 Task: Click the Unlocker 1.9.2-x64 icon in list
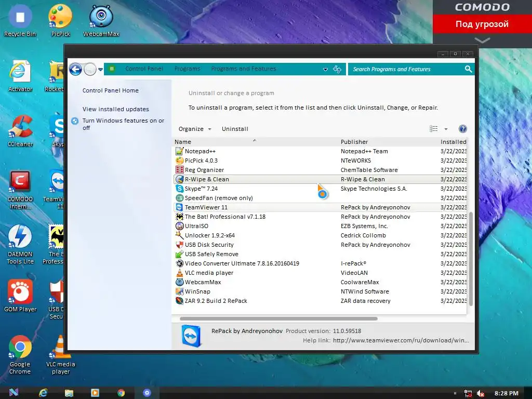(x=179, y=235)
